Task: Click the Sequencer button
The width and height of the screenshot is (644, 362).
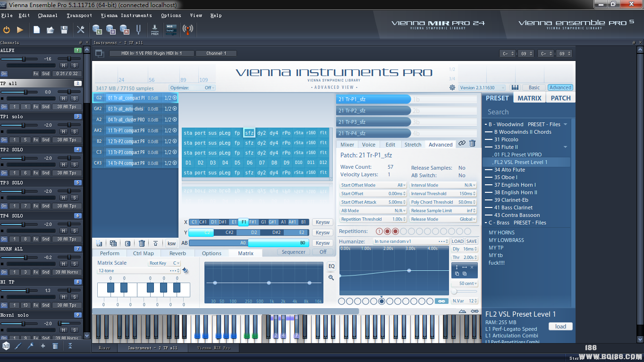Action: coord(294,252)
